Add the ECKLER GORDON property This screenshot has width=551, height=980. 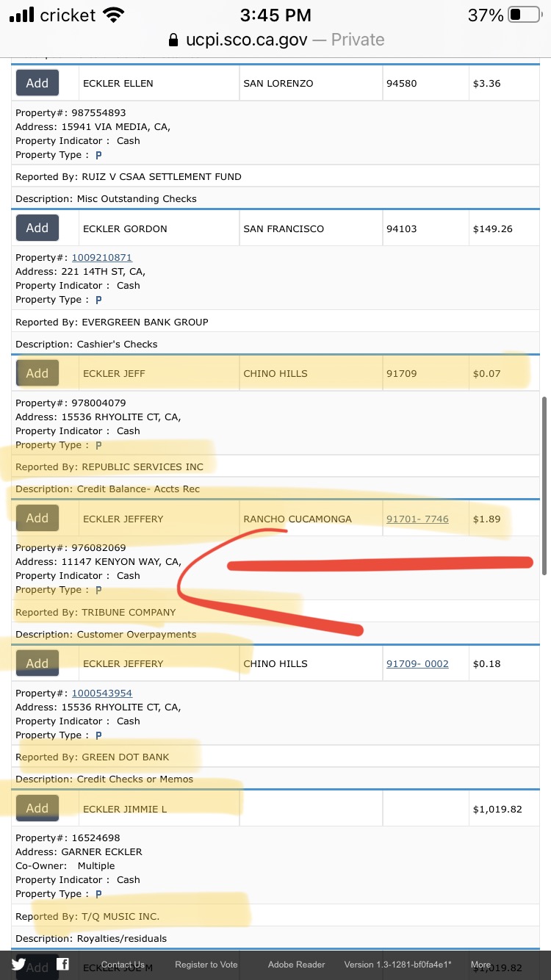(x=37, y=228)
